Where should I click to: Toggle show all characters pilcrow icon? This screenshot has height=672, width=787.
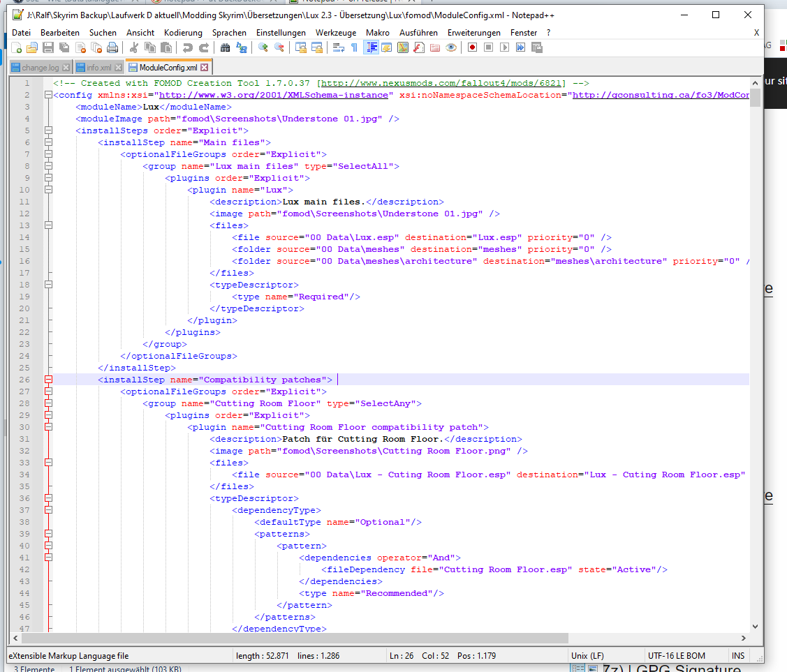(354, 47)
